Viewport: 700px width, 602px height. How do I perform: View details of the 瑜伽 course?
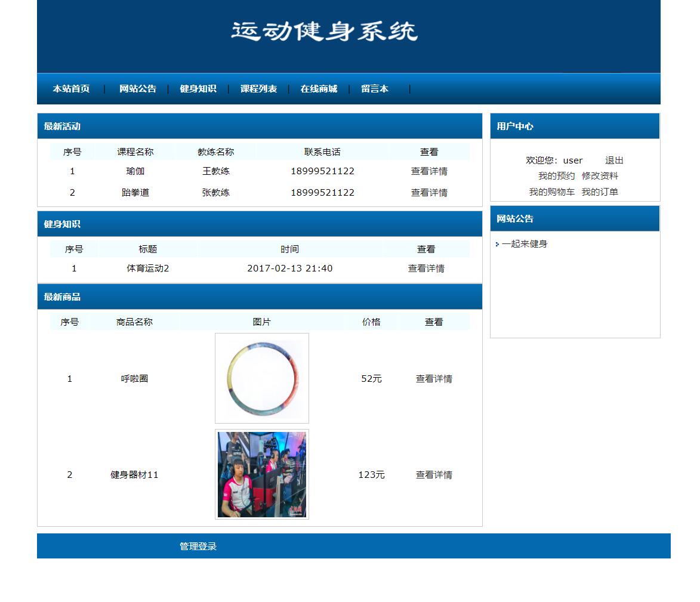430,171
